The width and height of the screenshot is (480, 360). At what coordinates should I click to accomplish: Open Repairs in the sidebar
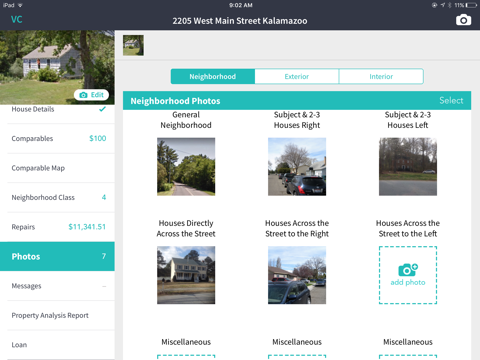57,227
